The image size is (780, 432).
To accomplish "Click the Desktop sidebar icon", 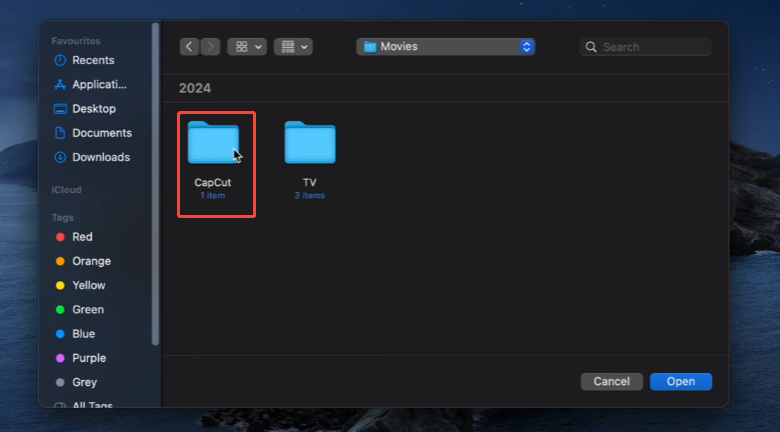I will [x=60, y=108].
